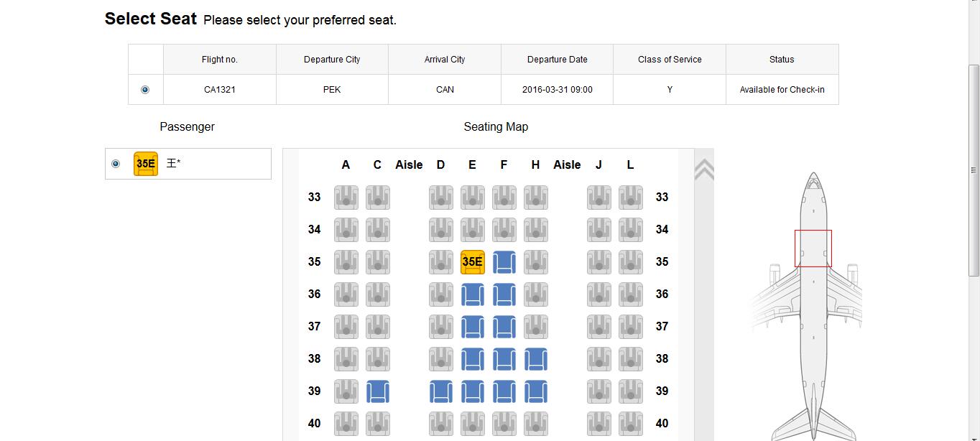Select available seat 36F
980x441 pixels.
point(504,294)
